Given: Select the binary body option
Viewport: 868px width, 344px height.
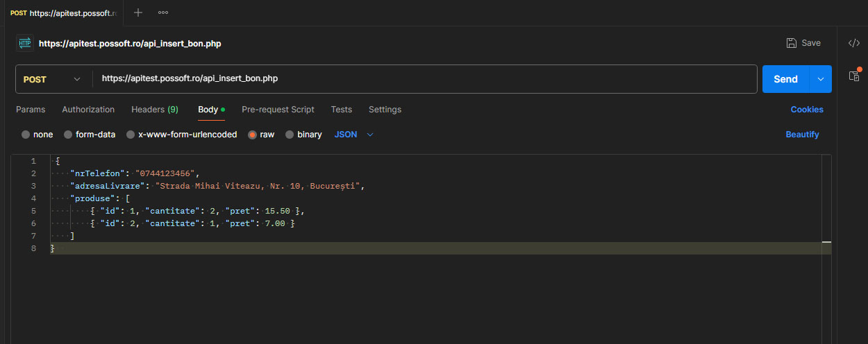Looking at the screenshot, I should (x=303, y=135).
